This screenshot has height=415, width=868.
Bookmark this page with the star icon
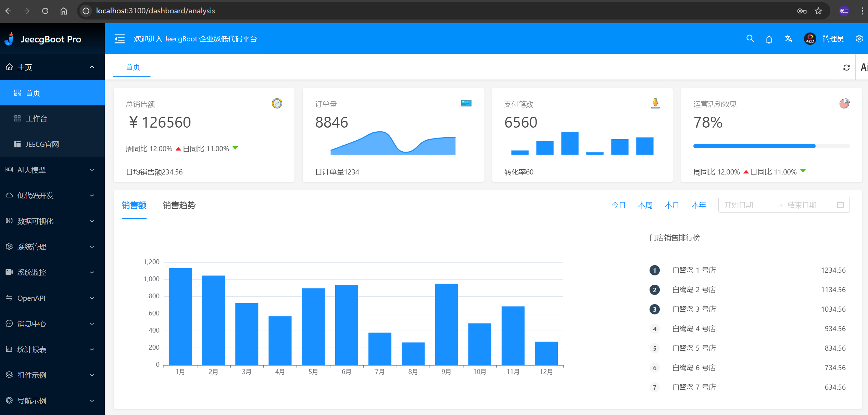tap(818, 11)
